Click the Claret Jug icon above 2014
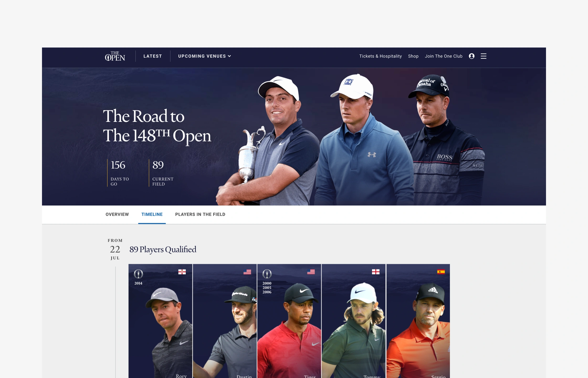 pyautogui.click(x=138, y=274)
